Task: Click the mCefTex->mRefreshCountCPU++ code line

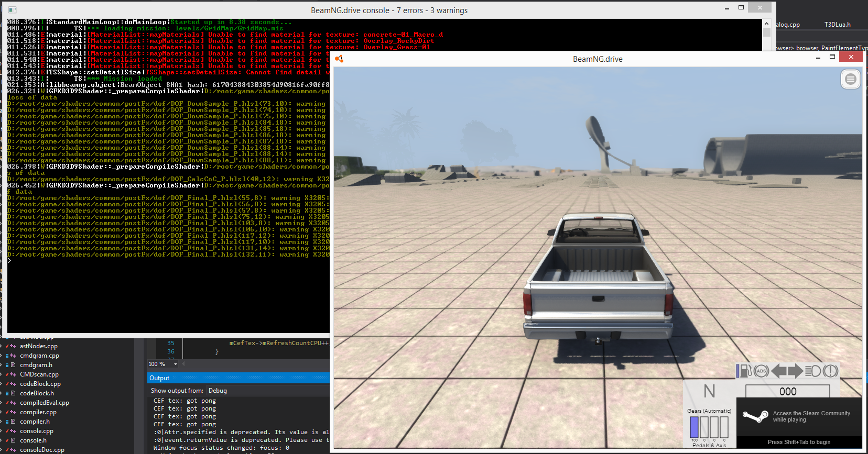Action: point(279,343)
